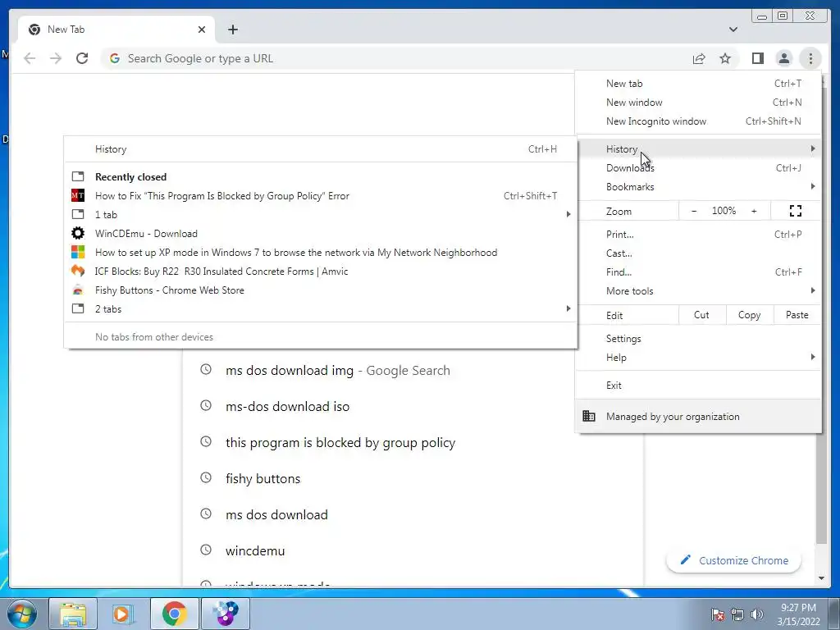Open the Windows Start button
This screenshot has height=630, width=840.
(22, 614)
